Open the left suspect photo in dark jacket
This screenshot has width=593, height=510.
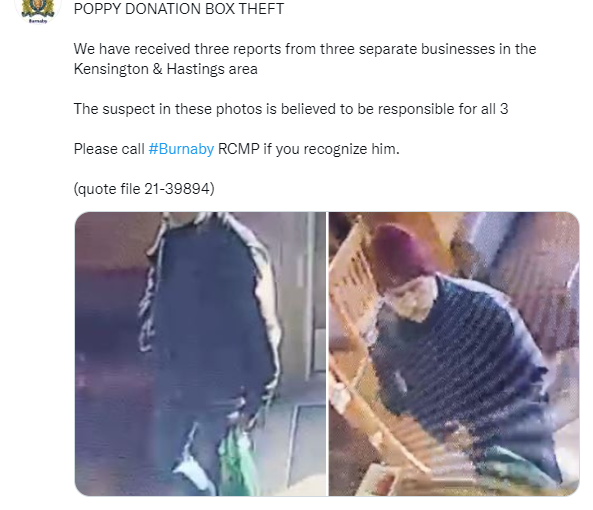(x=200, y=354)
